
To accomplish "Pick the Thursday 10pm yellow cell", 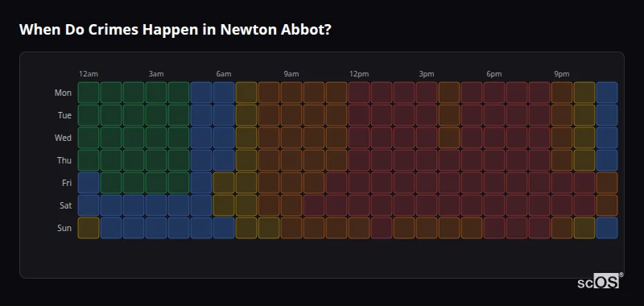I will pos(584,160).
